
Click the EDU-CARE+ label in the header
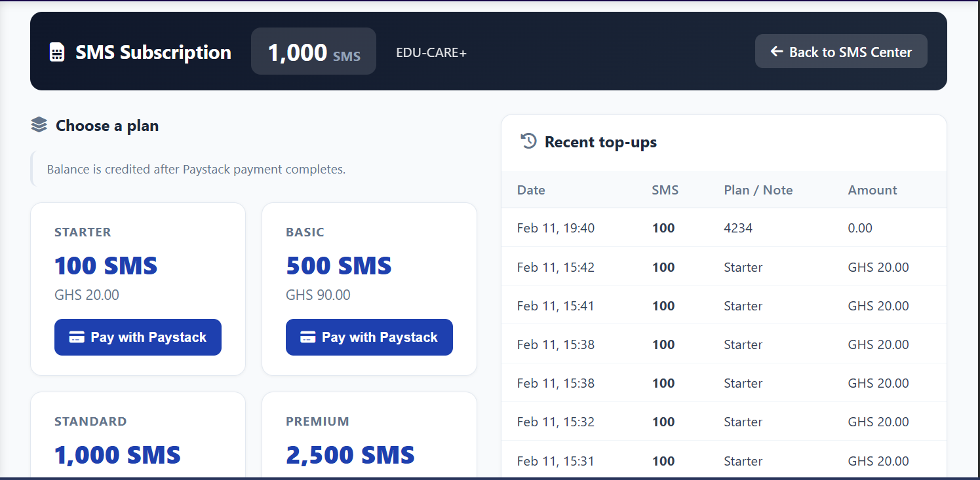point(431,52)
